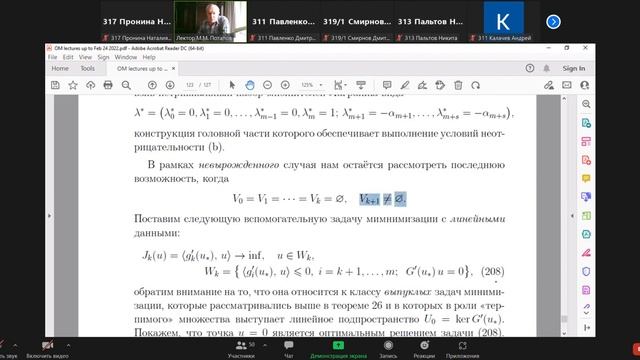Click the share link icon in toolbar
This screenshot has height=360, width=640.
click(549, 85)
